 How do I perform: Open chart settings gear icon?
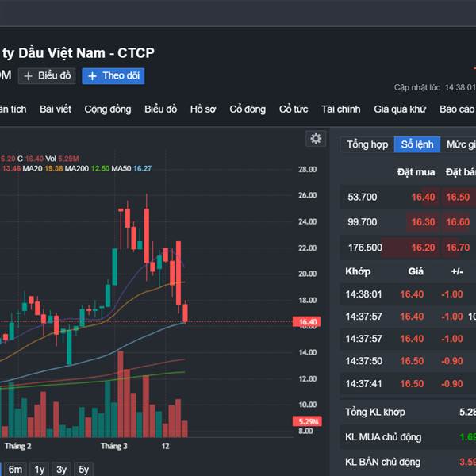(x=316, y=139)
